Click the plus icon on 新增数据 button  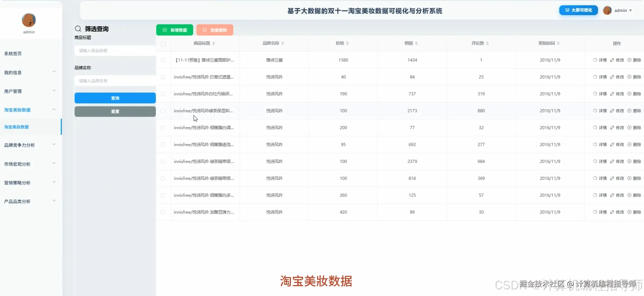164,30
